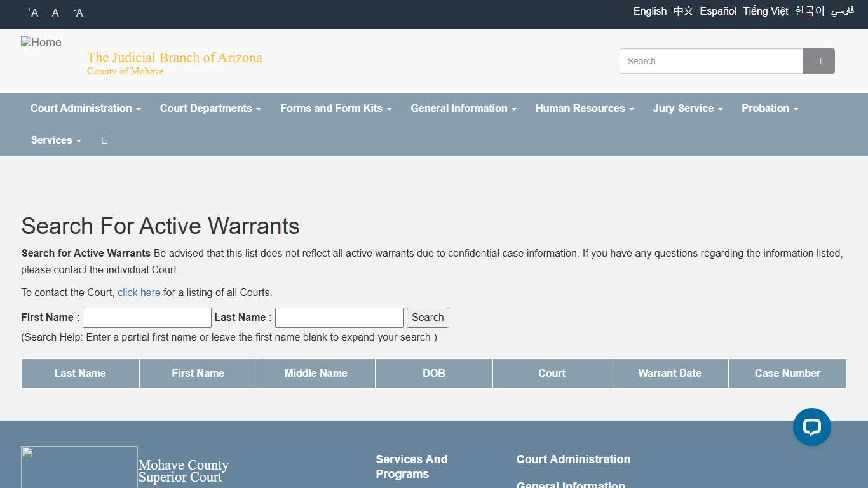Click the decrease font size icon

(78, 13)
